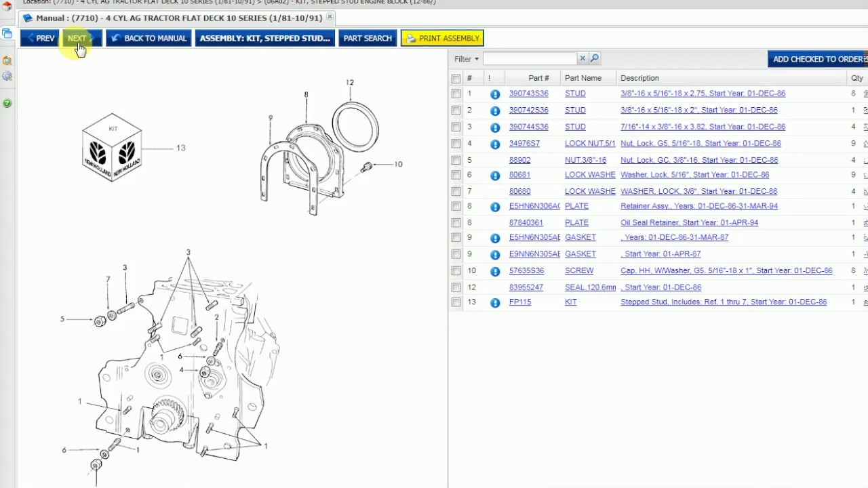The height and width of the screenshot is (488, 868).
Task: Click inside the Filter text field
Action: [x=530, y=59]
